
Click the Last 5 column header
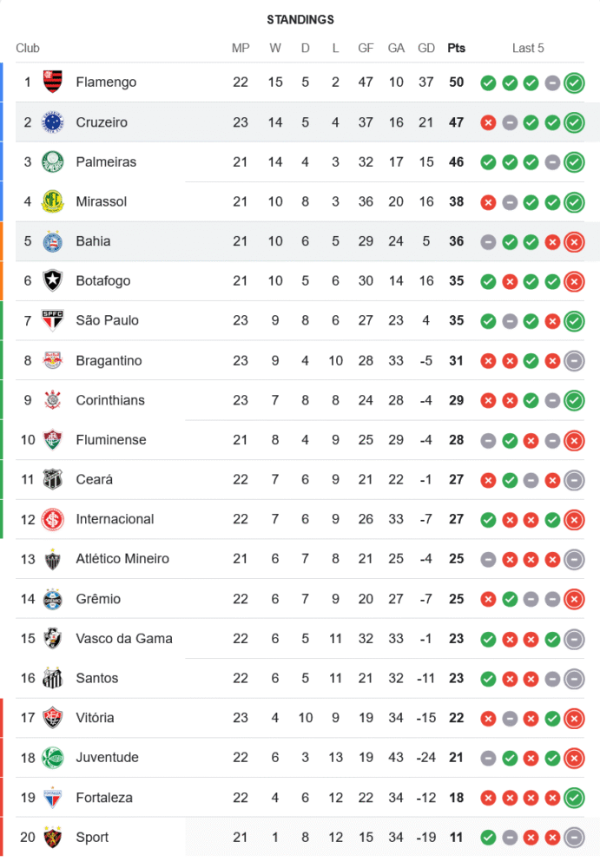click(528, 49)
